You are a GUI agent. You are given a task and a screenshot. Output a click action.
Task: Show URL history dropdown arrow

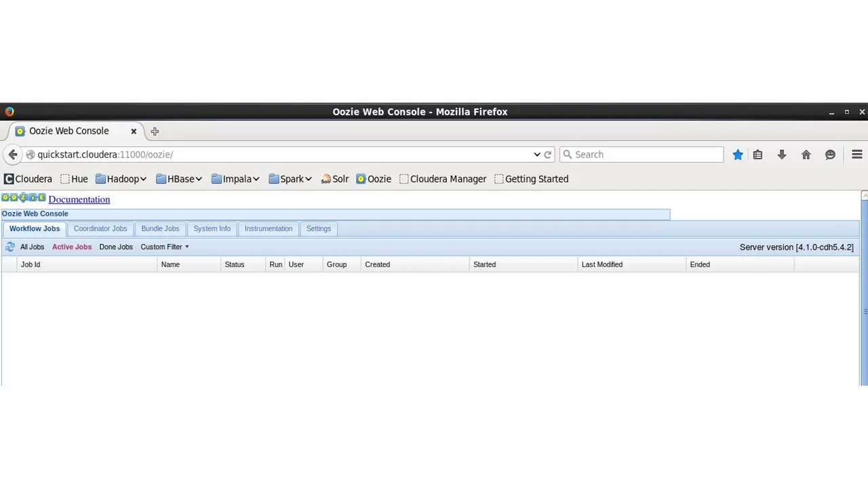(x=537, y=155)
